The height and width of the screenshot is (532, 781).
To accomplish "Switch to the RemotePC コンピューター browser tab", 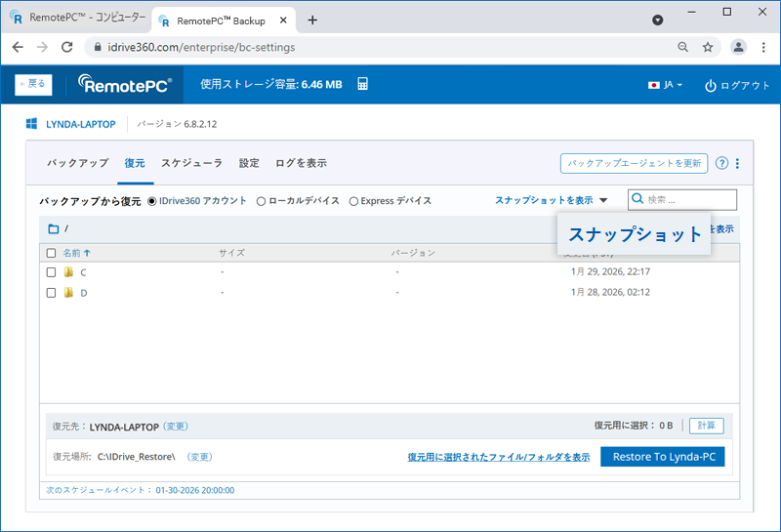I will 78,18.
